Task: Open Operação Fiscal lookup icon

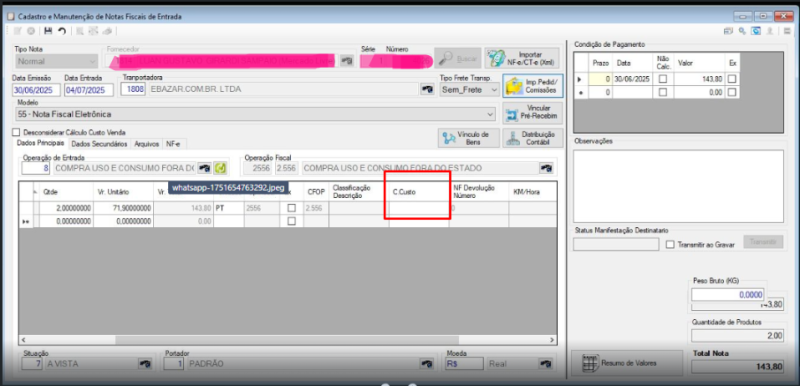Action: (546, 168)
